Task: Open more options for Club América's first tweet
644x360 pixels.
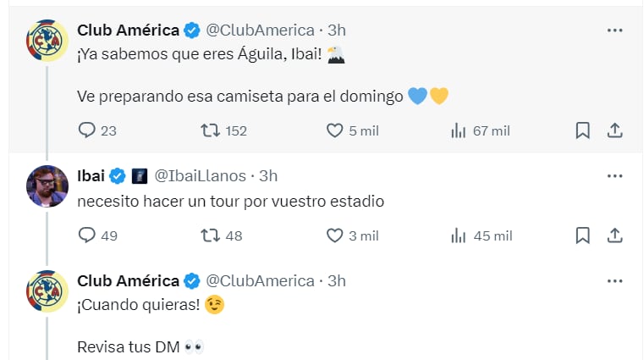Action: pos(615,30)
